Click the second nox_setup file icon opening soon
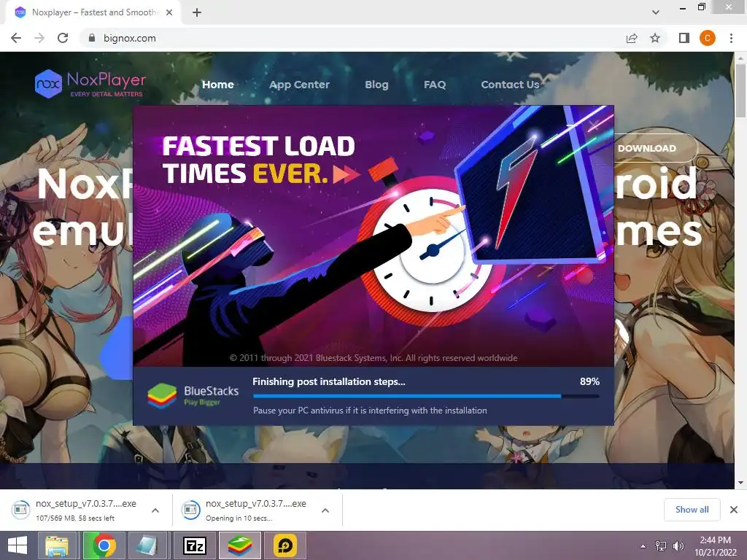Viewport: 747px width, 560px height. (190, 510)
